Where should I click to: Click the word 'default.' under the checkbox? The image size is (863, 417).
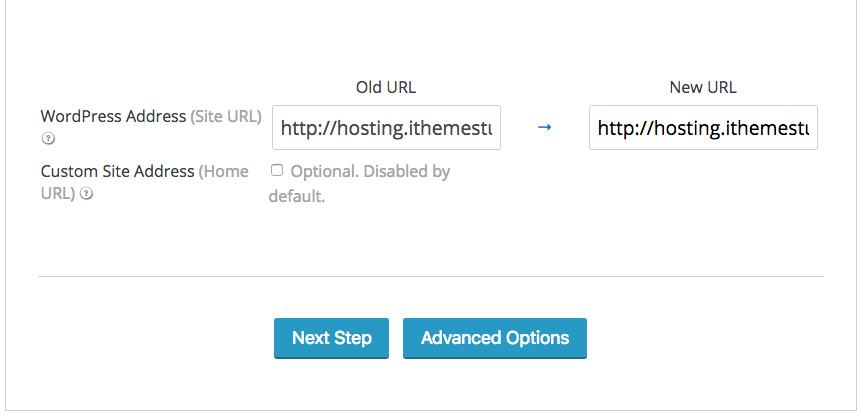[297, 196]
